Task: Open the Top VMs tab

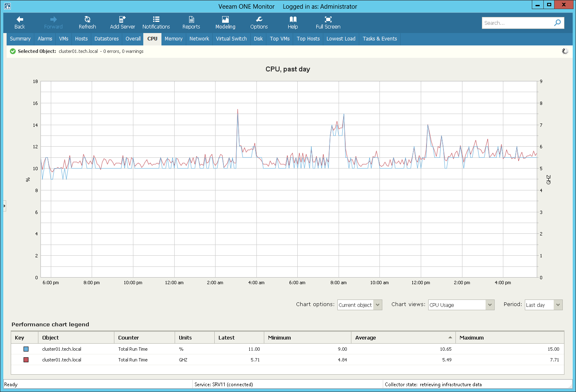Action: click(280, 39)
